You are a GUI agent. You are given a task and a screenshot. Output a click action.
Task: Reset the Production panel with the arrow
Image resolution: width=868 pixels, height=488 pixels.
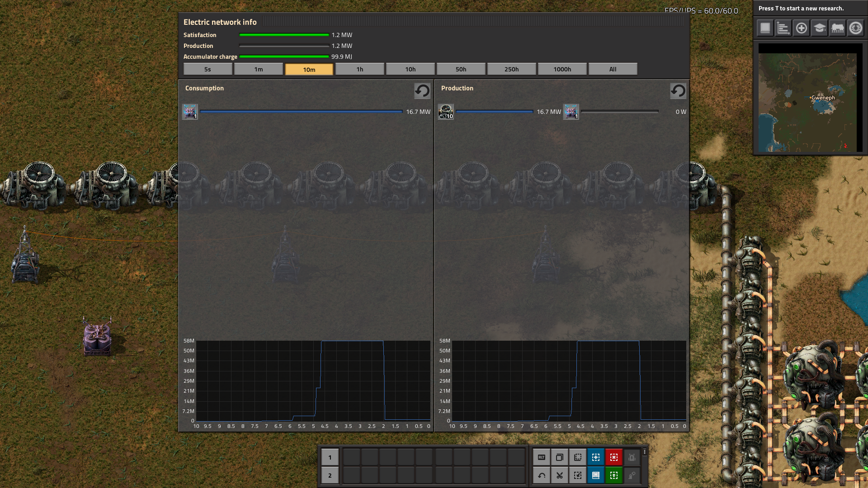678,91
